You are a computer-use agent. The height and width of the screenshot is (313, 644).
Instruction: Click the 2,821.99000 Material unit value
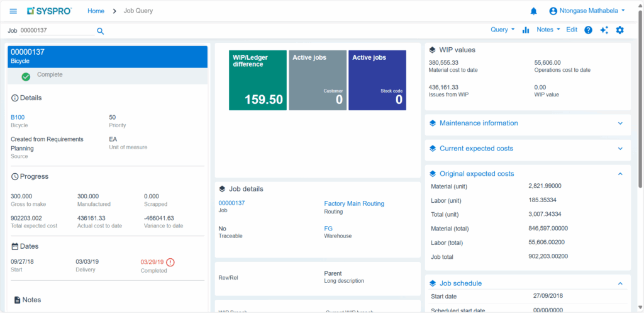pyautogui.click(x=545, y=186)
